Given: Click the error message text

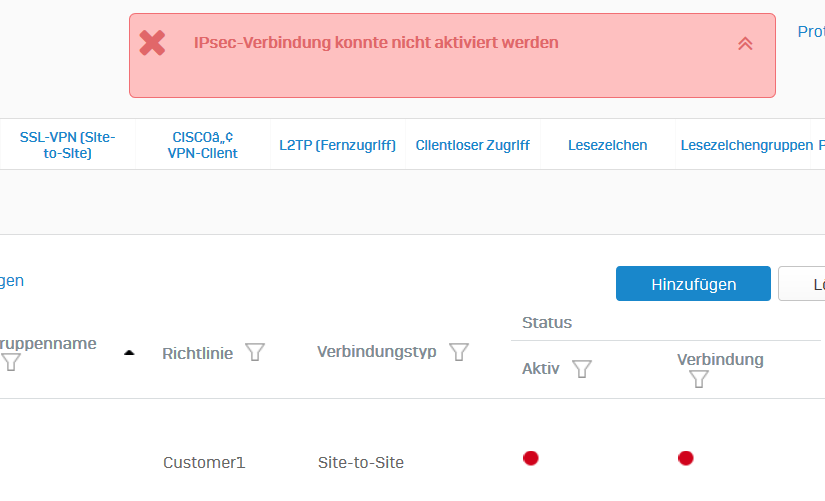Looking at the screenshot, I should click(x=376, y=43).
